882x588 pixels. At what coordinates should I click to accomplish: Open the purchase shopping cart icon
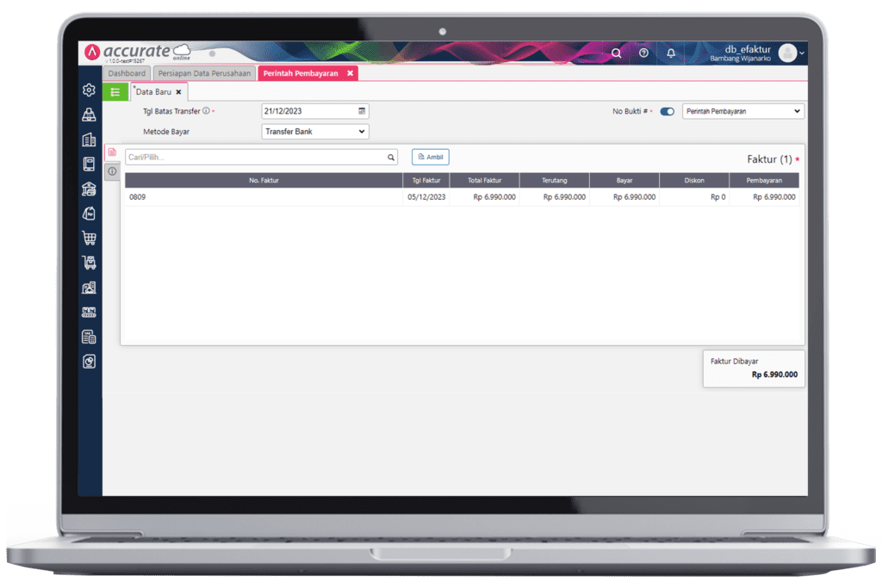(89, 238)
